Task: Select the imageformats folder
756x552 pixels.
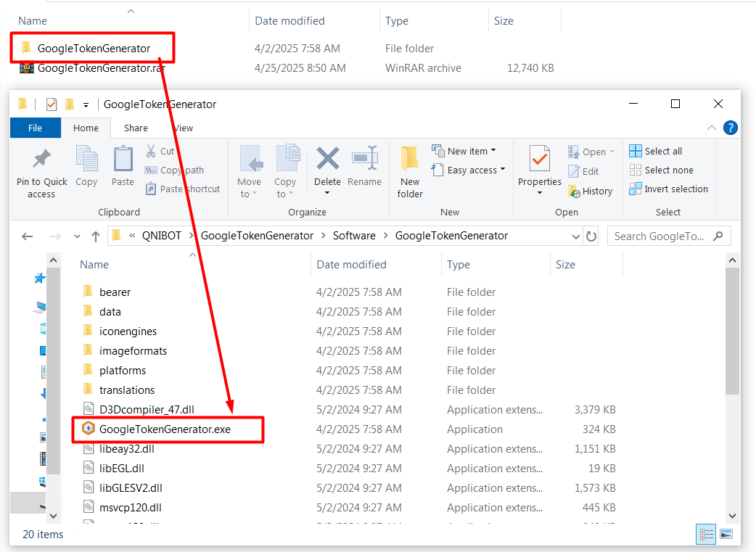Action: (133, 351)
